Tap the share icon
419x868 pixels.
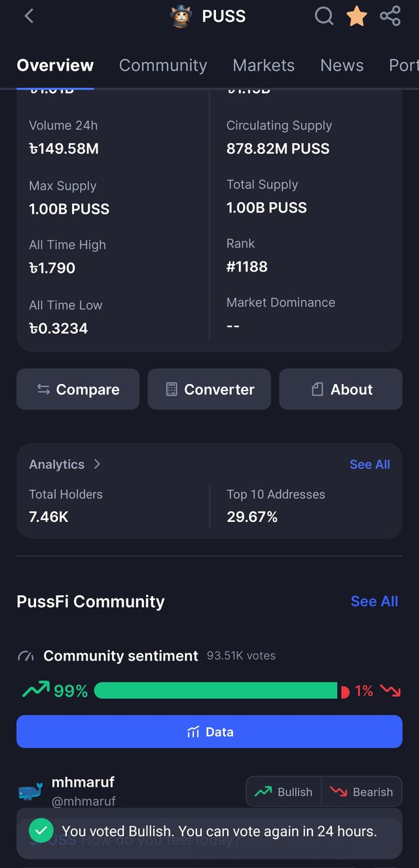point(390,16)
